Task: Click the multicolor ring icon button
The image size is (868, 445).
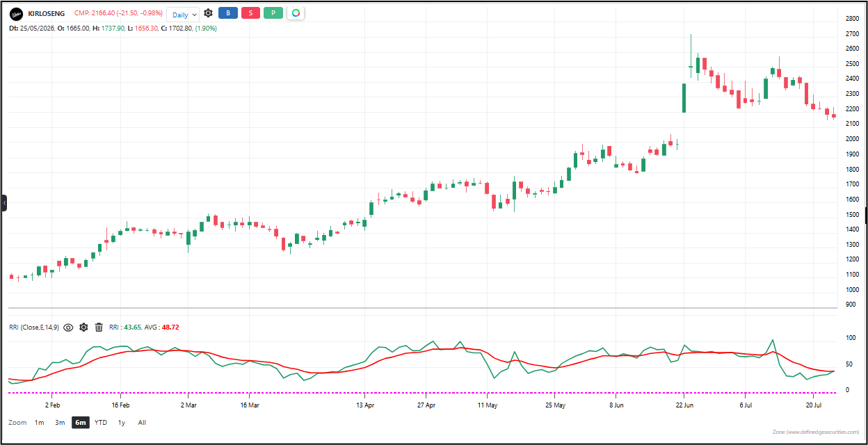Action: click(296, 13)
